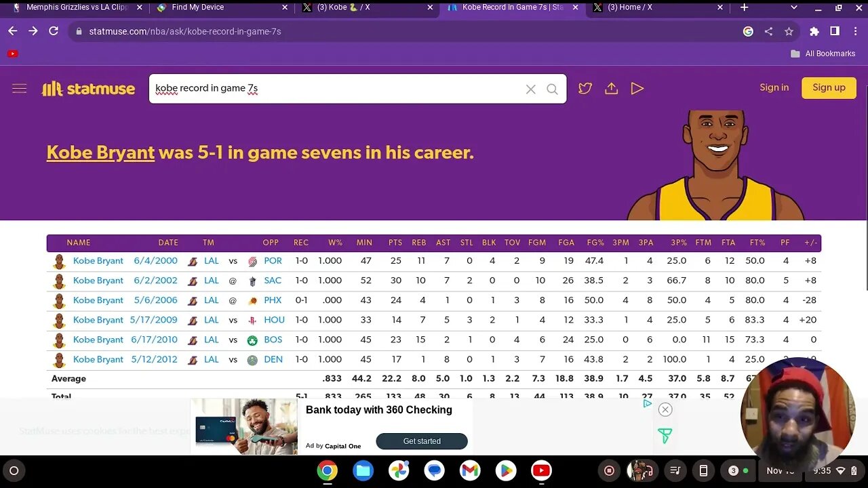Image resolution: width=868 pixels, height=488 pixels.
Task: Go back in the browser
Action: click(12, 31)
